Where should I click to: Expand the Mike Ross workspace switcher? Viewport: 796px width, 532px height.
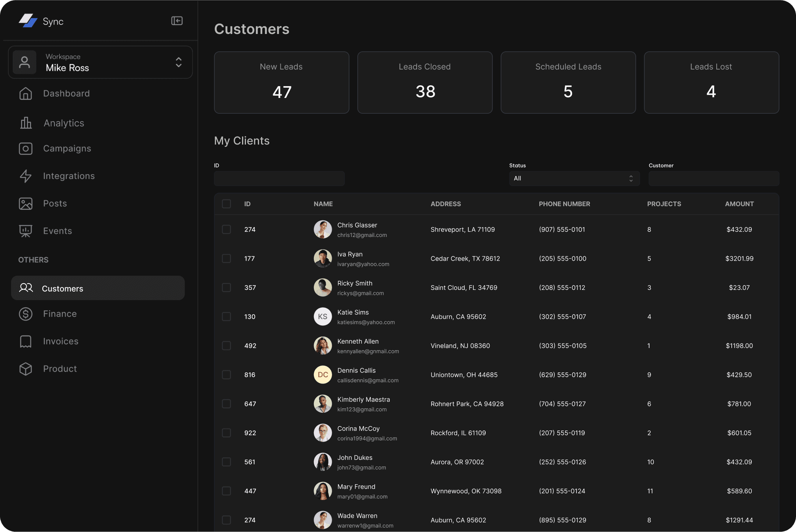(x=178, y=62)
